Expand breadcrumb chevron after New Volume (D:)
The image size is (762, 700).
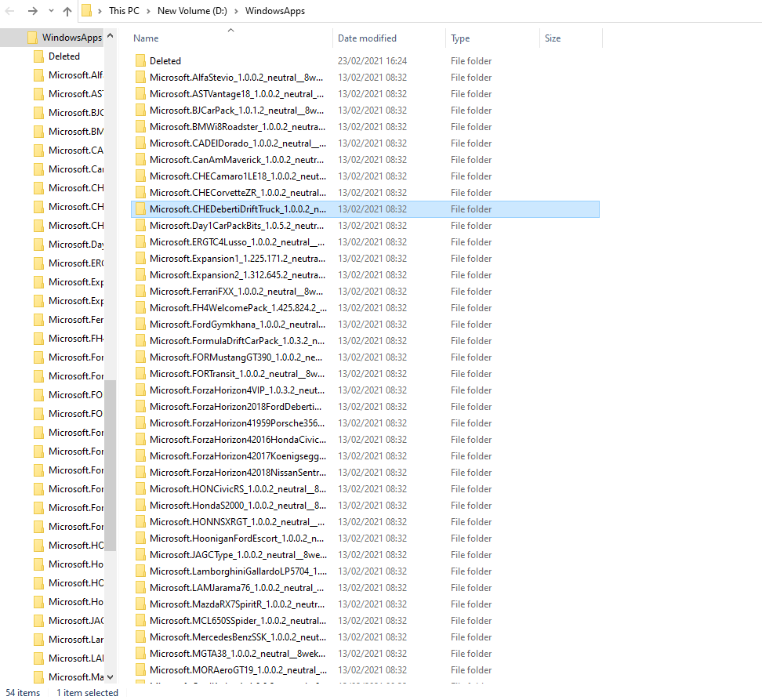pyautogui.click(x=236, y=11)
